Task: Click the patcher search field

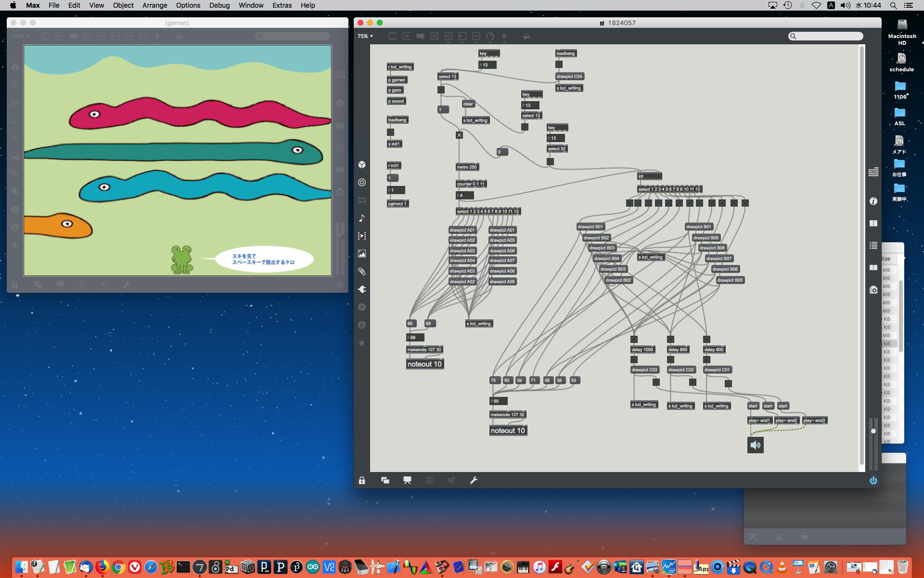Action: (x=826, y=36)
